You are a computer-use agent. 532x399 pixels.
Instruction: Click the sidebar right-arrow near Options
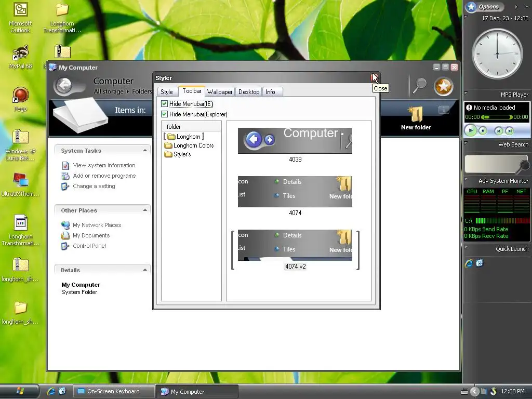[x=516, y=6]
